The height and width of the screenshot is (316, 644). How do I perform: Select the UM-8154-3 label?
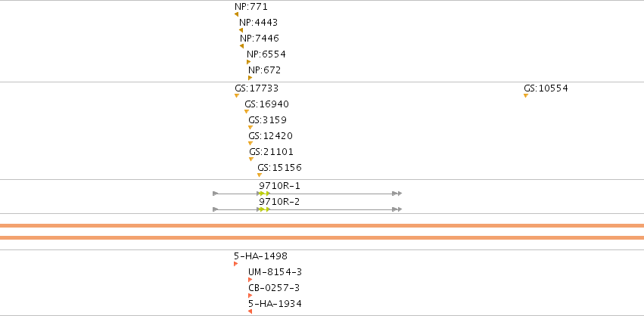(275, 272)
